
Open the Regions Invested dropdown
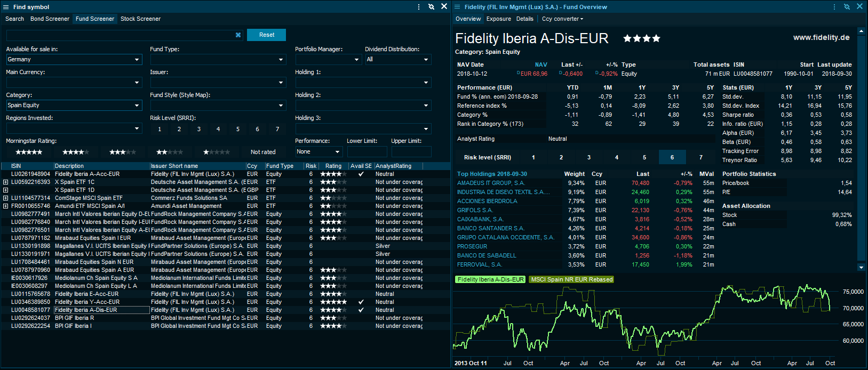pos(74,128)
